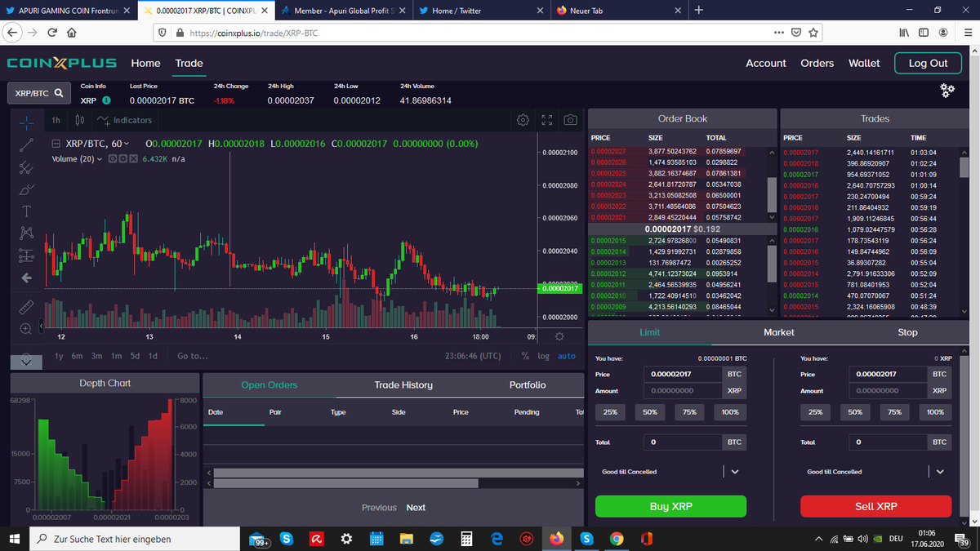Take a chart snapshot with camera icon
This screenshot has width=980, height=551.
(570, 120)
